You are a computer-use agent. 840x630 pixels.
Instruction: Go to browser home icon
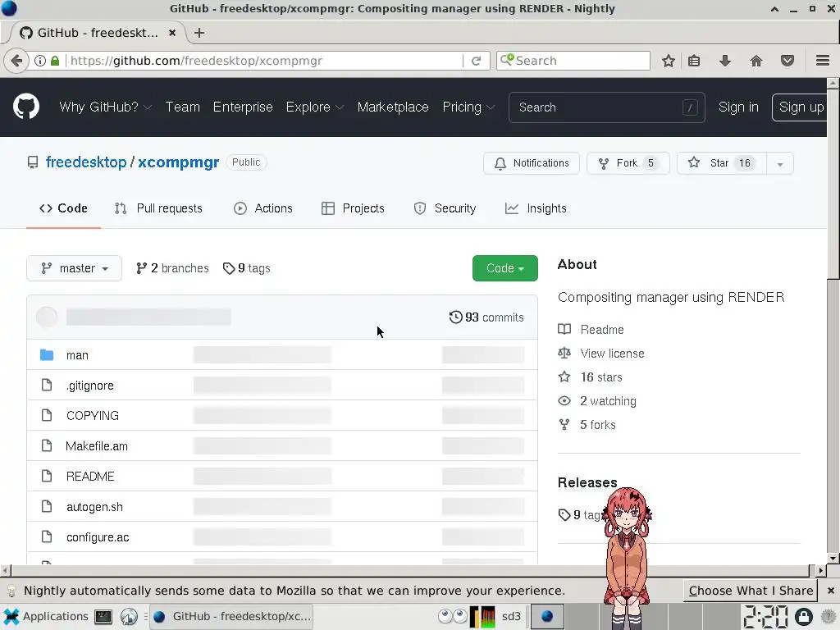tap(756, 61)
